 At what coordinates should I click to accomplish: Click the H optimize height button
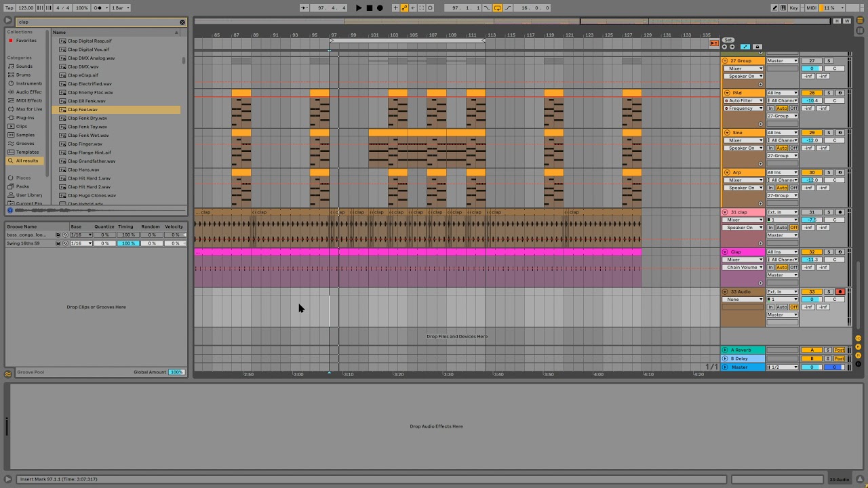point(837,22)
